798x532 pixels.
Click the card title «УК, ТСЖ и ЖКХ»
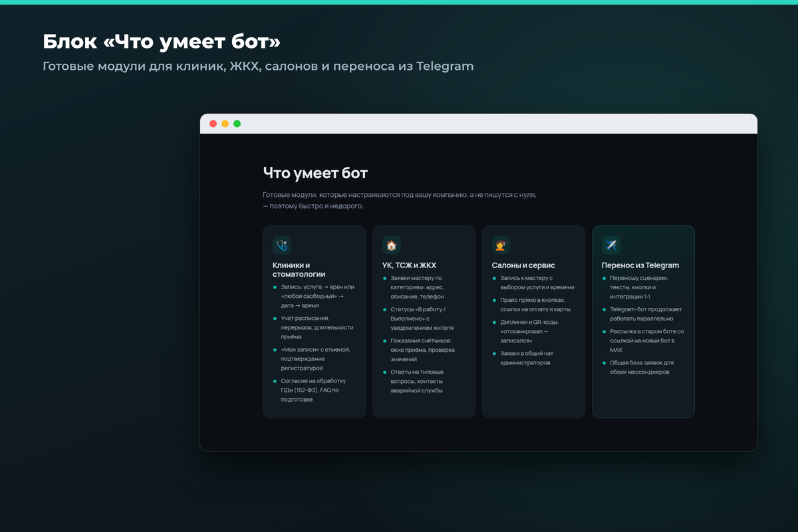click(x=410, y=265)
